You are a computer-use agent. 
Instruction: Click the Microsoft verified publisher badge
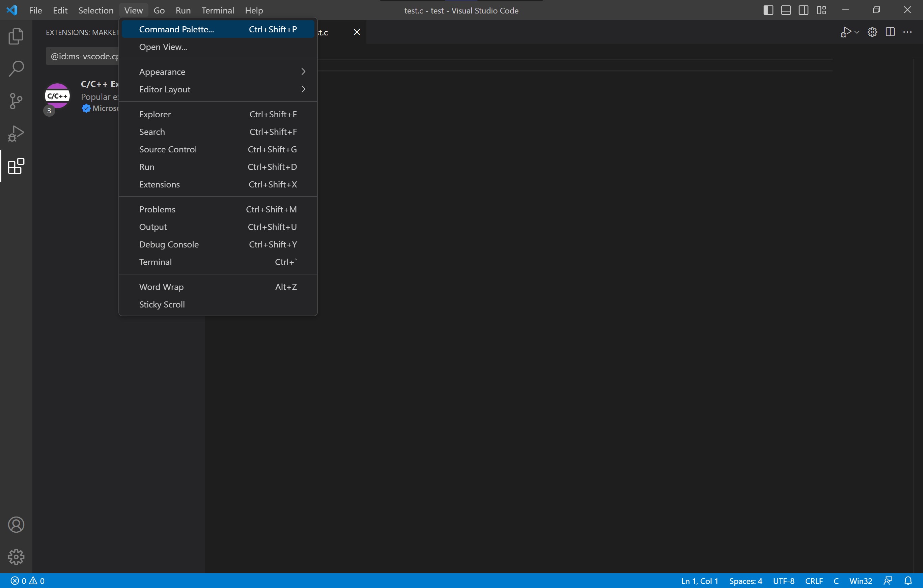(86, 109)
